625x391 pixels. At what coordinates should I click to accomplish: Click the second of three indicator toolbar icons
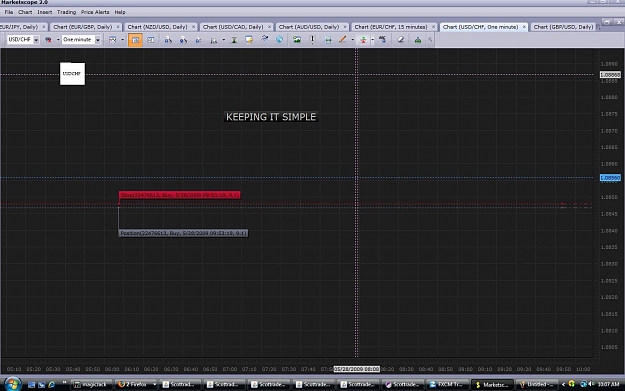coord(183,40)
